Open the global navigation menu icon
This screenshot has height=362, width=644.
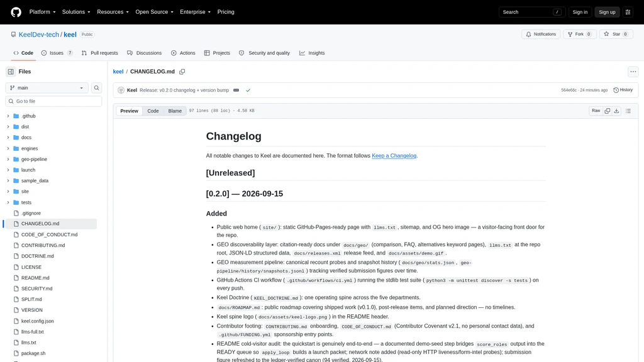pyautogui.click(x=628, y=12)
